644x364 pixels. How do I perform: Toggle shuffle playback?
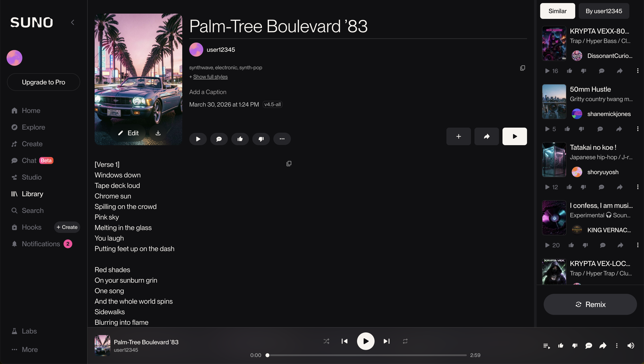coord(326,341)
